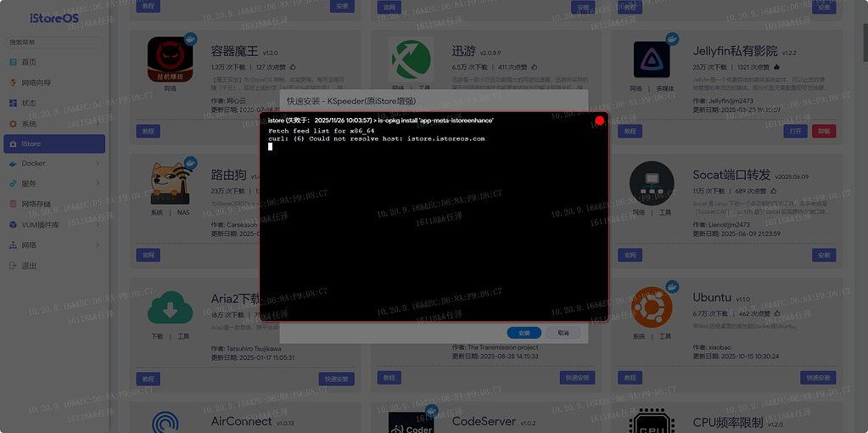
Task: Click the 容器魔王 devil app icon
Action: pos(170,59)
